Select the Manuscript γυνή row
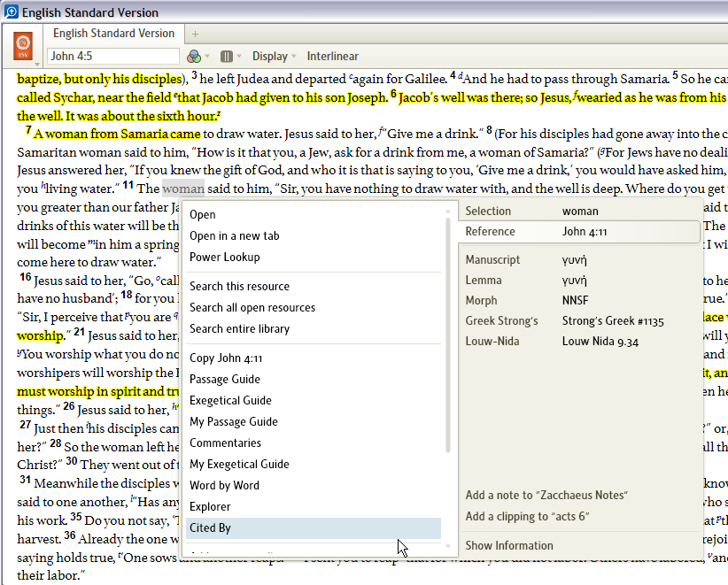This screenshot has width=728, height=585. pyautogui.click(x=580, y=260)
